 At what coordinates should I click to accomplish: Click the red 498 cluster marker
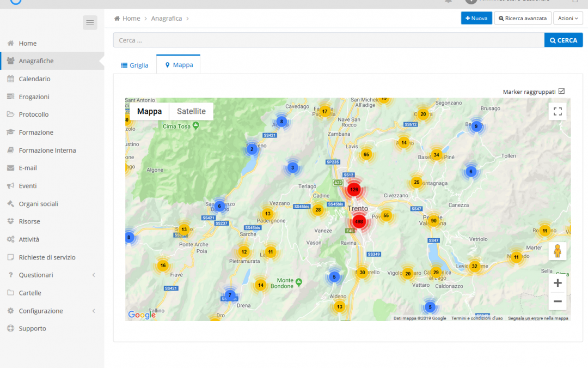tap(359, 221)
